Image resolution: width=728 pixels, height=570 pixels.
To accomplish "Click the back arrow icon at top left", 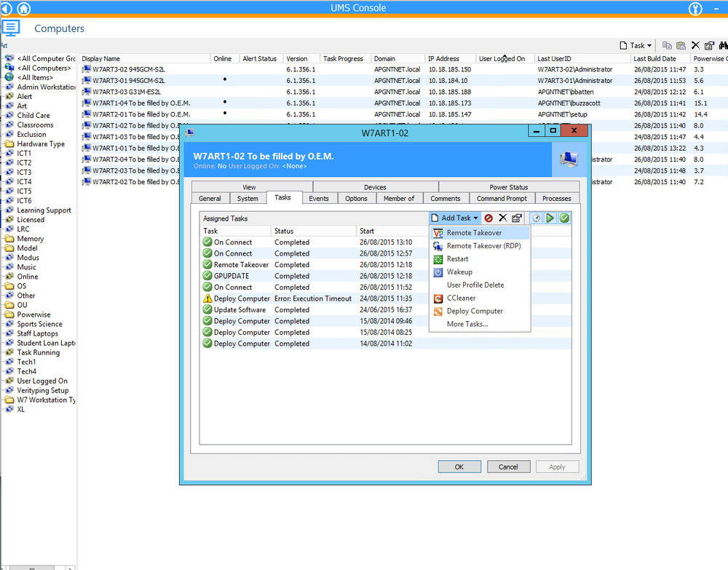I will (6, 8).
